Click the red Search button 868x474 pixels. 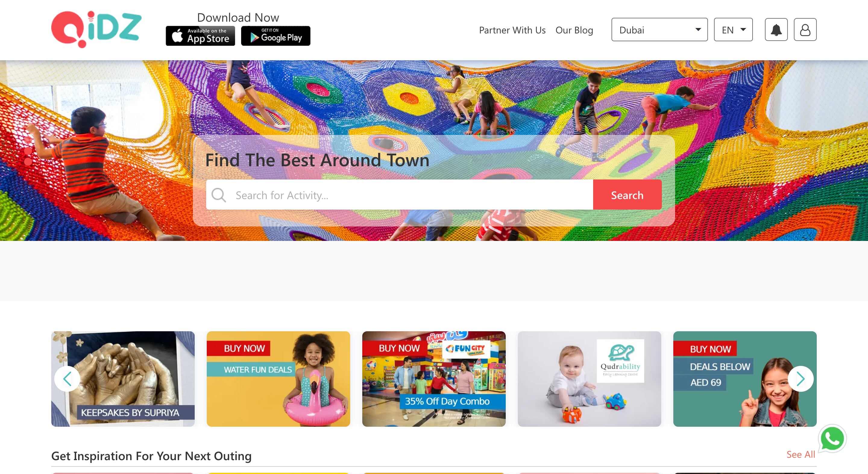[627, 195]
